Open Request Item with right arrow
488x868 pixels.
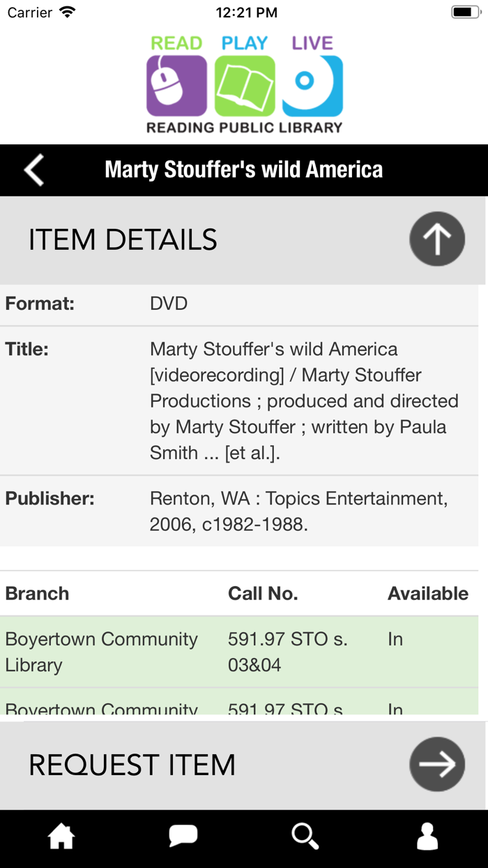pyautogui.click(x=437, y=764)
